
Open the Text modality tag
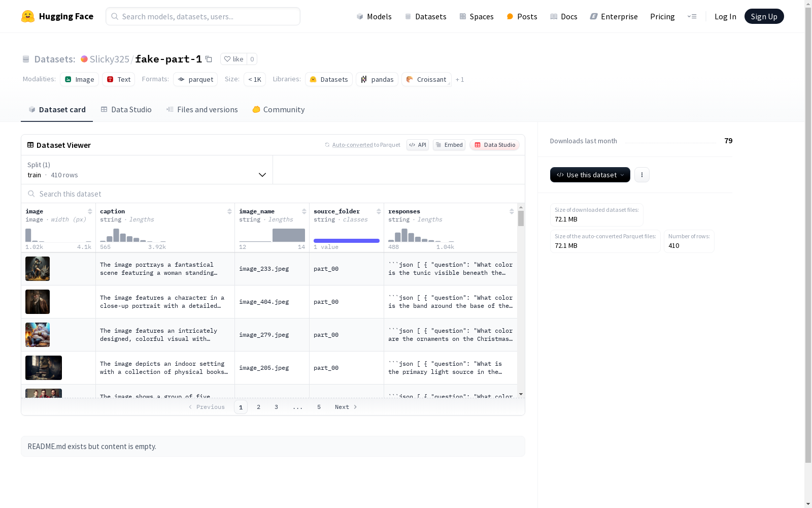(119, 79)
